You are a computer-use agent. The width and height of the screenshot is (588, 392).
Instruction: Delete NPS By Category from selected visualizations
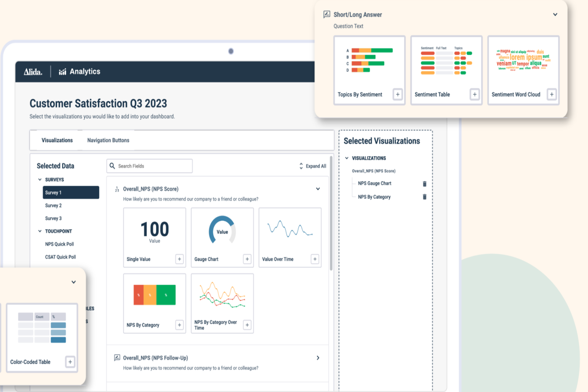coord(424,197)
